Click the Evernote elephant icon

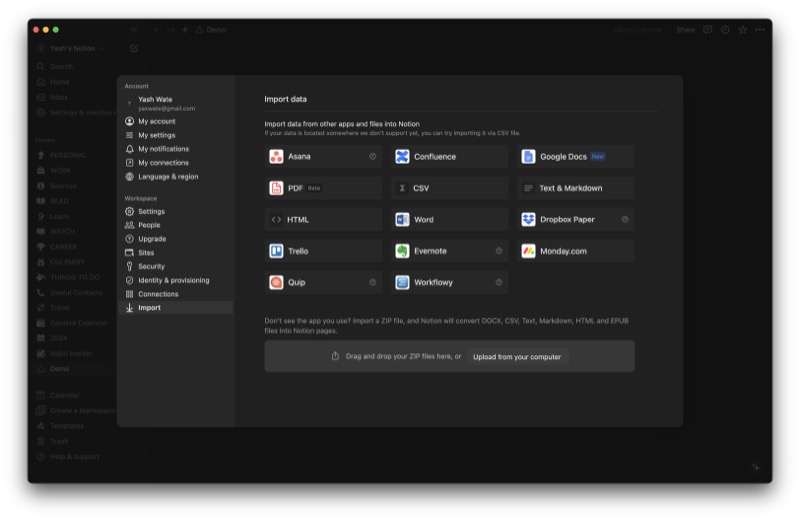(402, 251)
